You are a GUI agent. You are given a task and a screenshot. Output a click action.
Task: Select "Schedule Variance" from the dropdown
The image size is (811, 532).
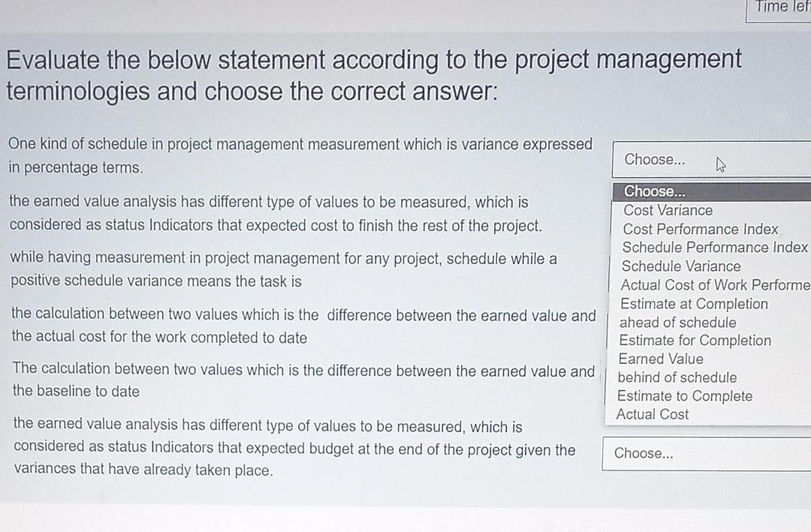(x=681, y=266)
